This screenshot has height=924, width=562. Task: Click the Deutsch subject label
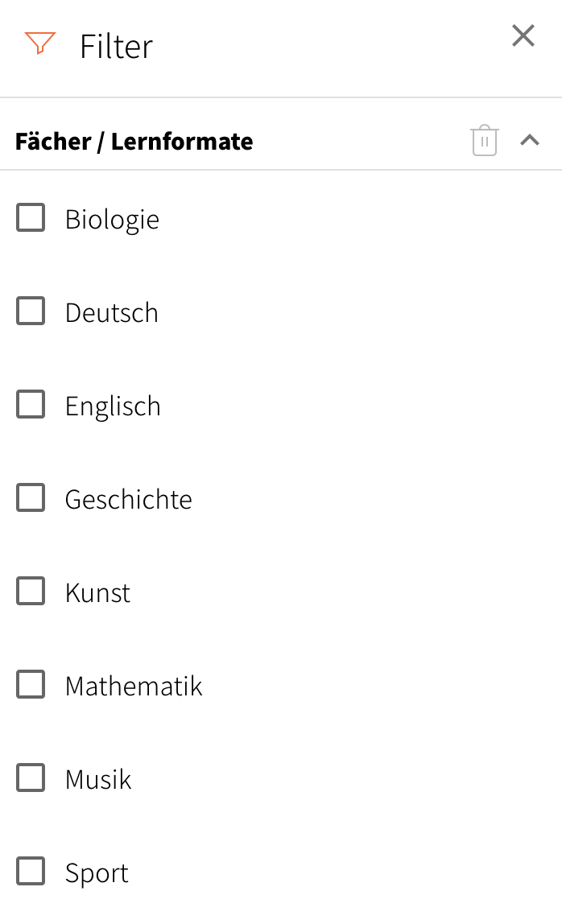point(111,312)
